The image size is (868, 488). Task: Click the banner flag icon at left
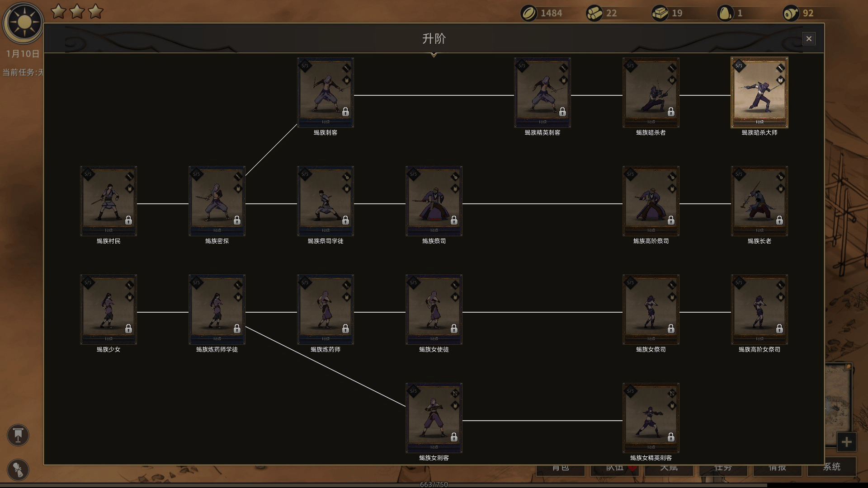[18, 435]
